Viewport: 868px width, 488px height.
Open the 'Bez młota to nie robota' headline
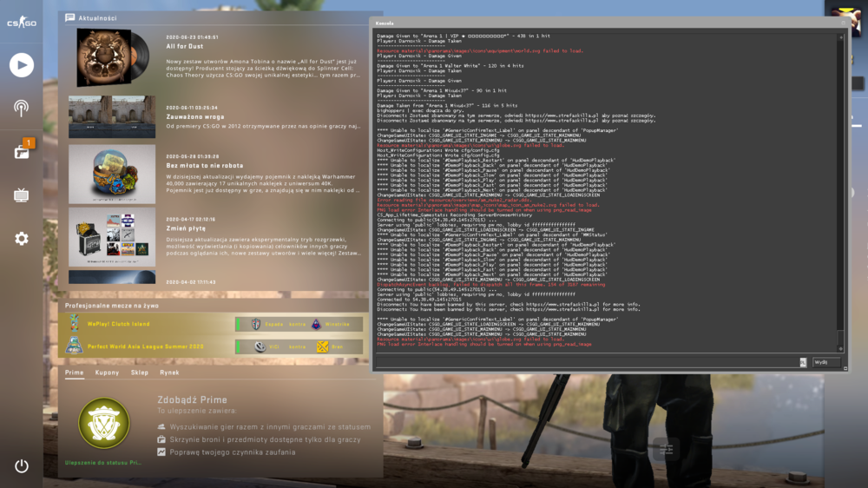[204, 166]
